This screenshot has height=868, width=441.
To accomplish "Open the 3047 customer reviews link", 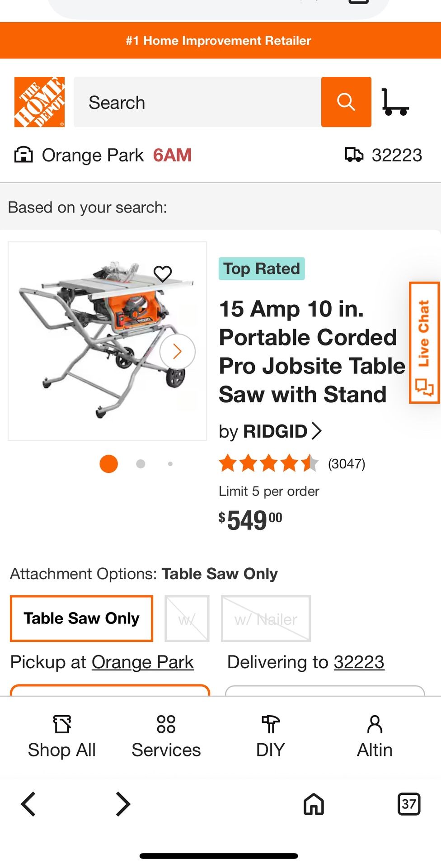I will (346, 463).
